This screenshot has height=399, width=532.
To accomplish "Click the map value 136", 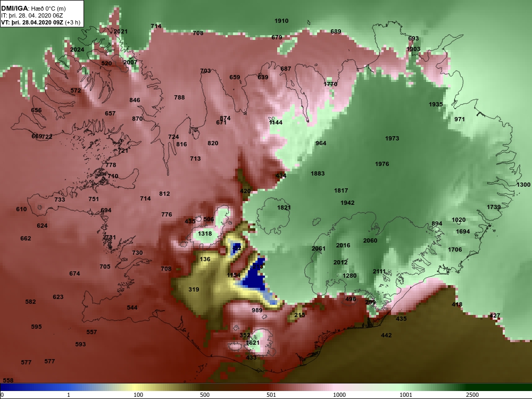I will (x=205, y=259).
